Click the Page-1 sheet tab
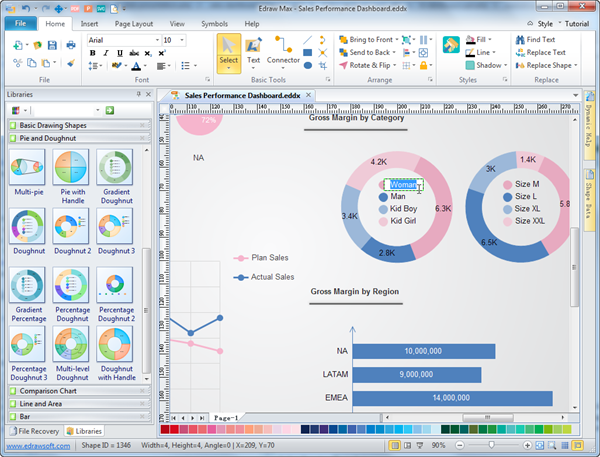 [227, 417]
